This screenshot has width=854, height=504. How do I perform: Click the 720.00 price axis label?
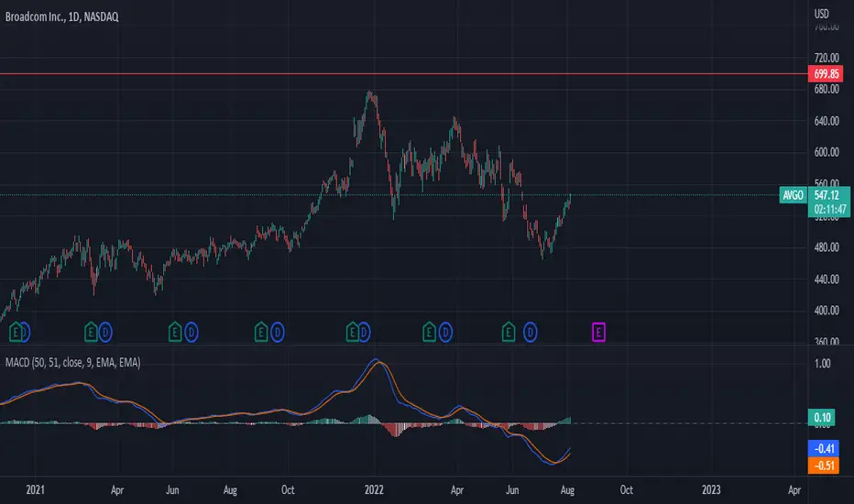(827, 57)
